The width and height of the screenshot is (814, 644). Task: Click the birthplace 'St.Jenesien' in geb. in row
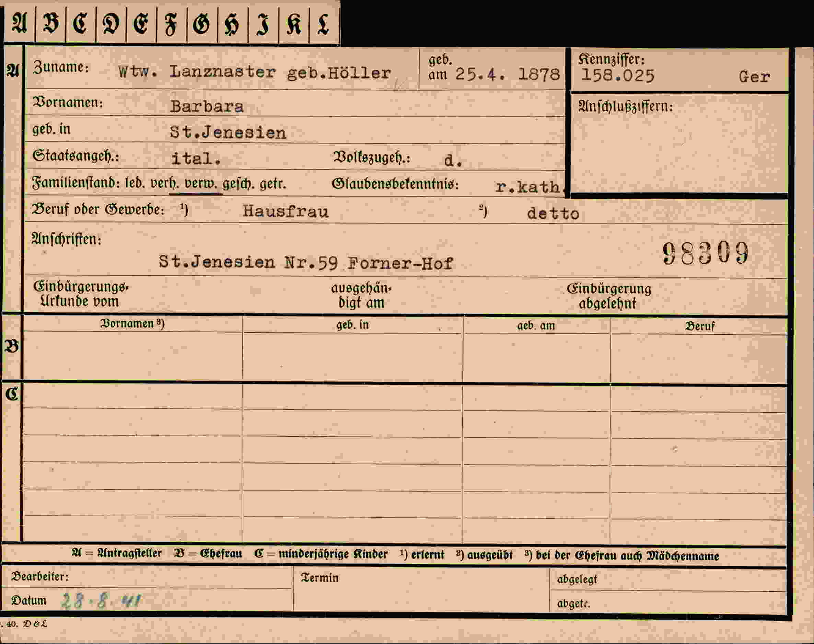tap(228, 133)
